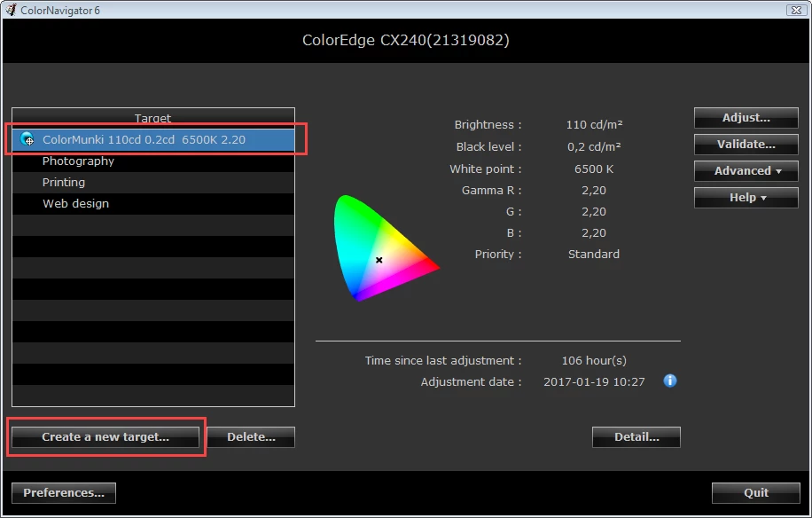Click the brightness value 110 cd/m²
This screenshot has height=518, width=812.
pyautogui.click(x=594, y=125)
